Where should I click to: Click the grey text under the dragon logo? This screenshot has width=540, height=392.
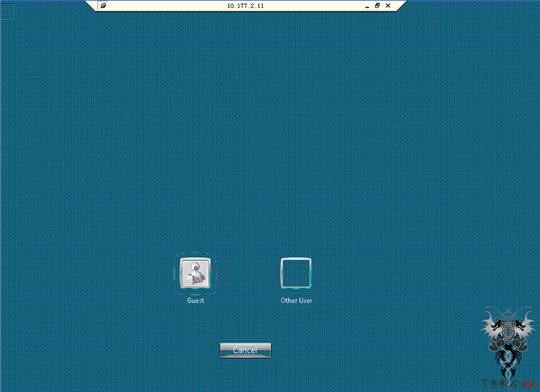point(500,382)
